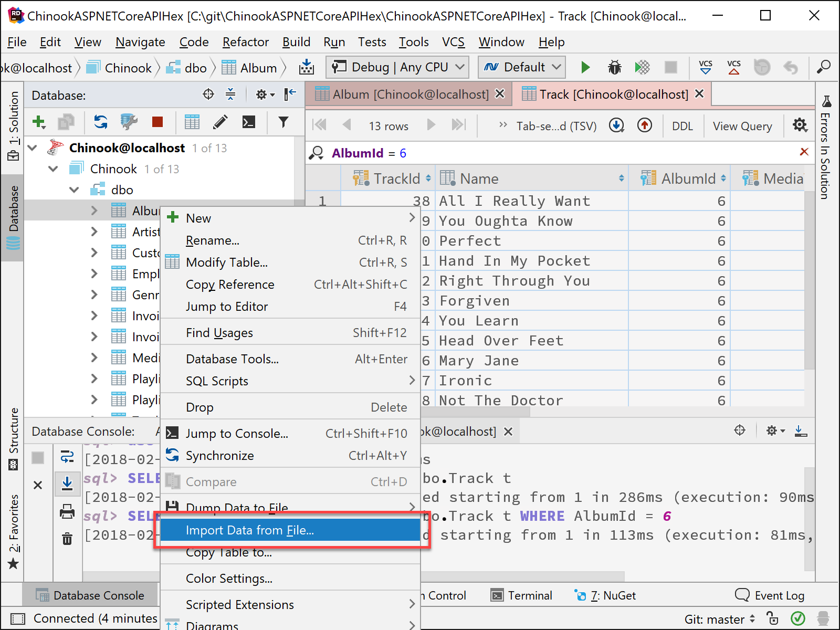The image size is (840, 630).
Task: Choose Drop from the context menu
Action: pyautogui.click(x=290, y=407)
